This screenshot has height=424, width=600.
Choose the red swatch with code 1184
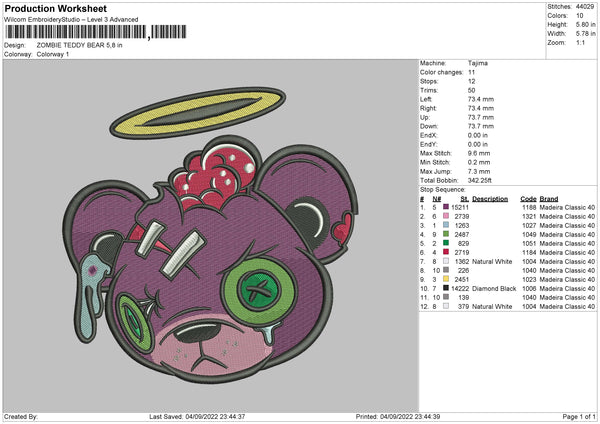[447, 253]
